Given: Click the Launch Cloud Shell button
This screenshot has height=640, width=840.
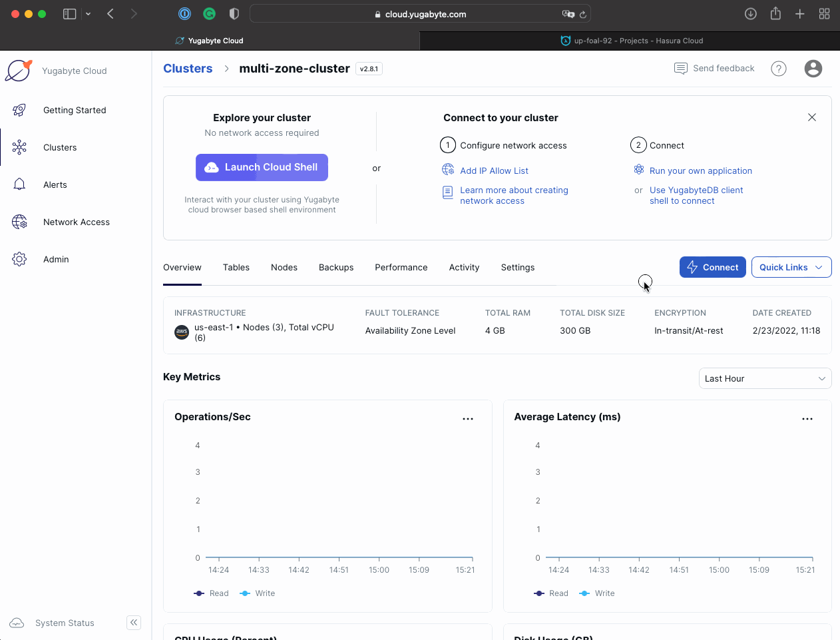Looking at the screenshot, I should (x=262, y=167).
